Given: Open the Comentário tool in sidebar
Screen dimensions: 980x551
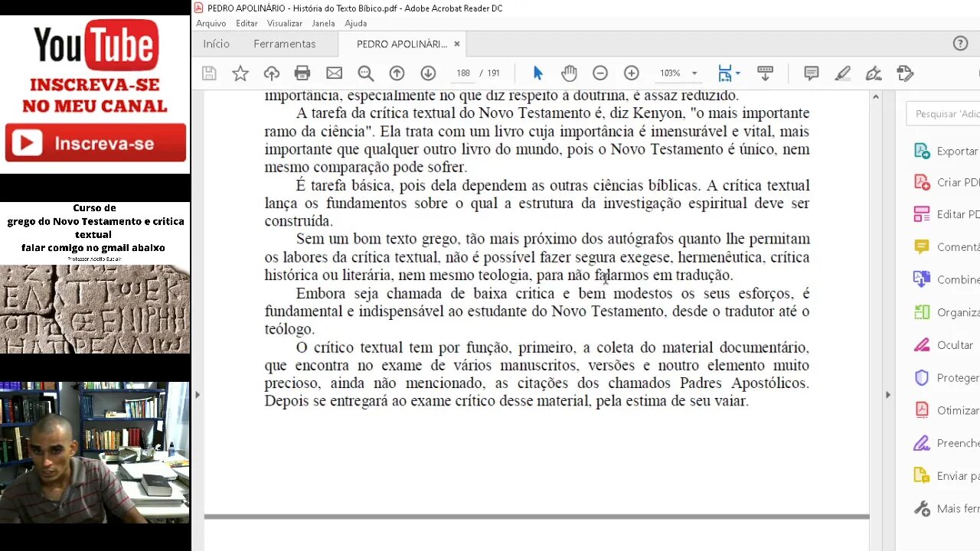Looking at the screenshot, I should click(947, 247).
